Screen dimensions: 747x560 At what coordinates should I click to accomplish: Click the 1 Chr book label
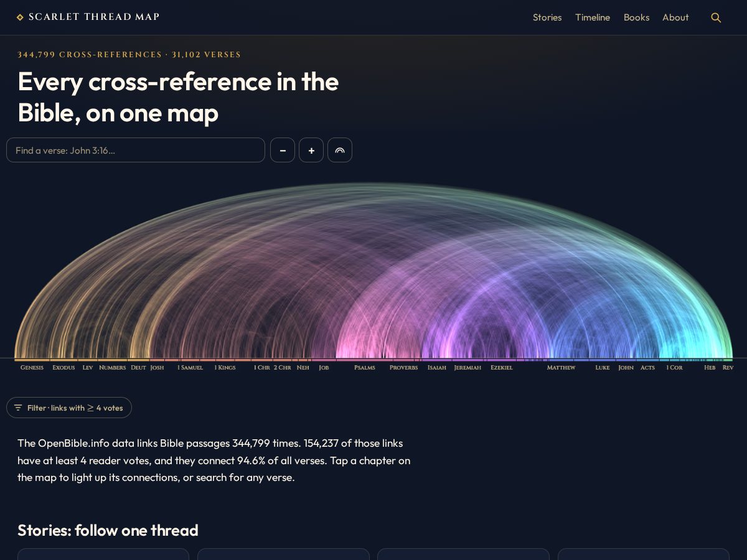(x=261, y=368)
